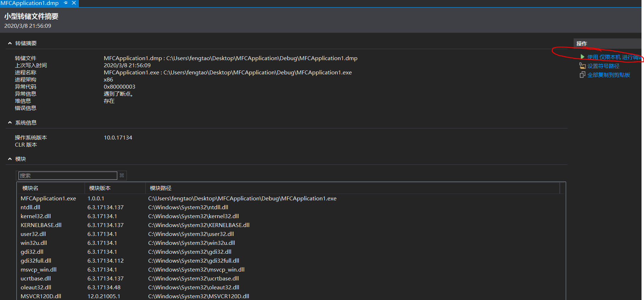Clear the module search with X icon
Image resolution: width=644 pixels, height=300 pixels.
click(122, 175)
